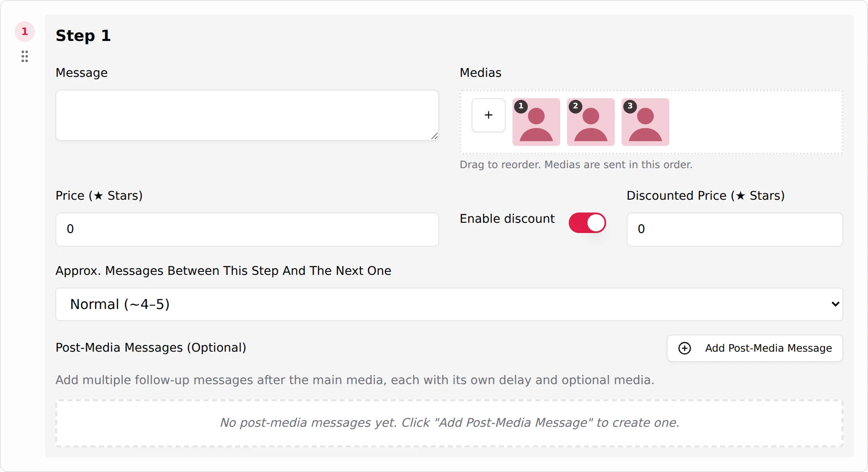The image size is (868, 472).
Task: Select media thumbnail number 1
Action: (x=536, y=122)
